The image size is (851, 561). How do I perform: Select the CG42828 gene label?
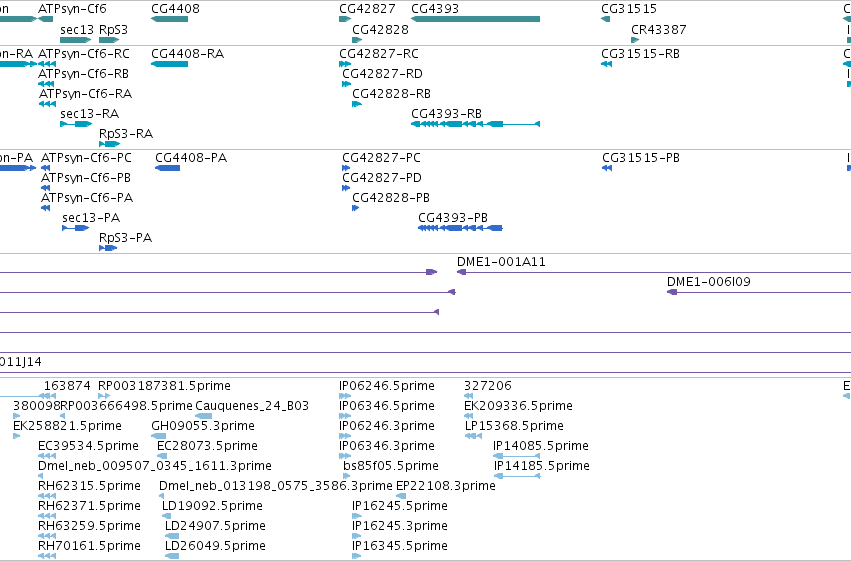point(380,29)
